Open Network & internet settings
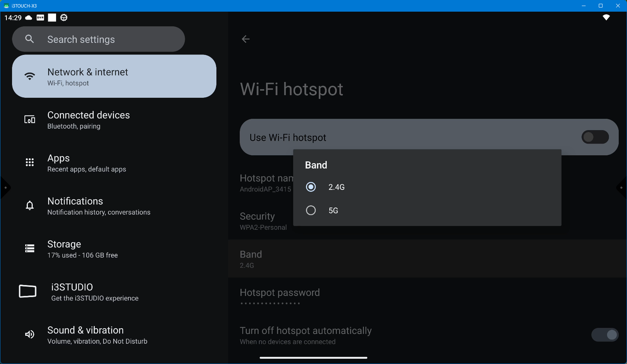The height and width of the screenshot is (364, 627). (x=114, y=76)
